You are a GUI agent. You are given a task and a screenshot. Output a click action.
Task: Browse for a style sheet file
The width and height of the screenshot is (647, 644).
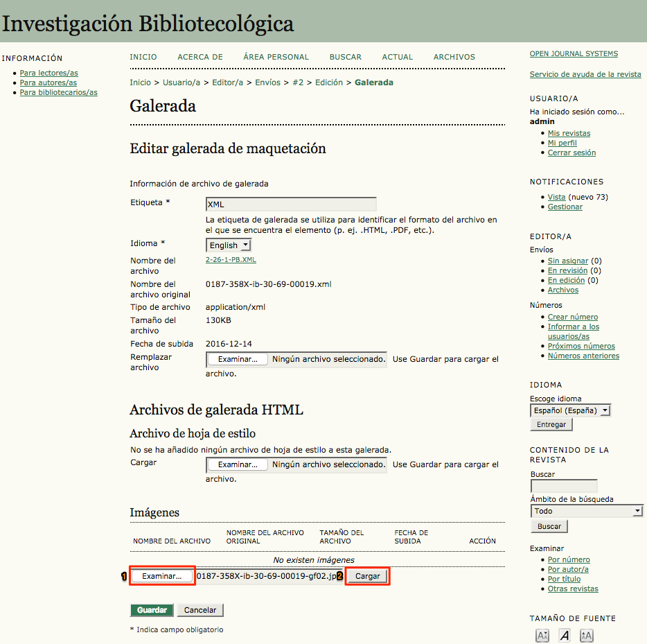(238, 464)
